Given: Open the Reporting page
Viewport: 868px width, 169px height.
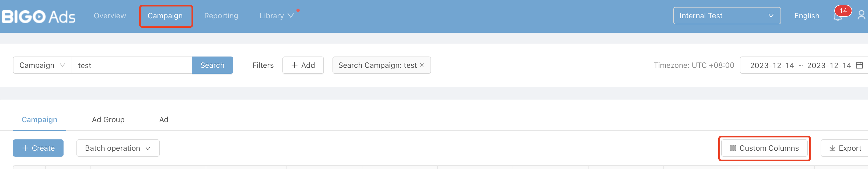Looking at the screenshot, I should [221, 16].
